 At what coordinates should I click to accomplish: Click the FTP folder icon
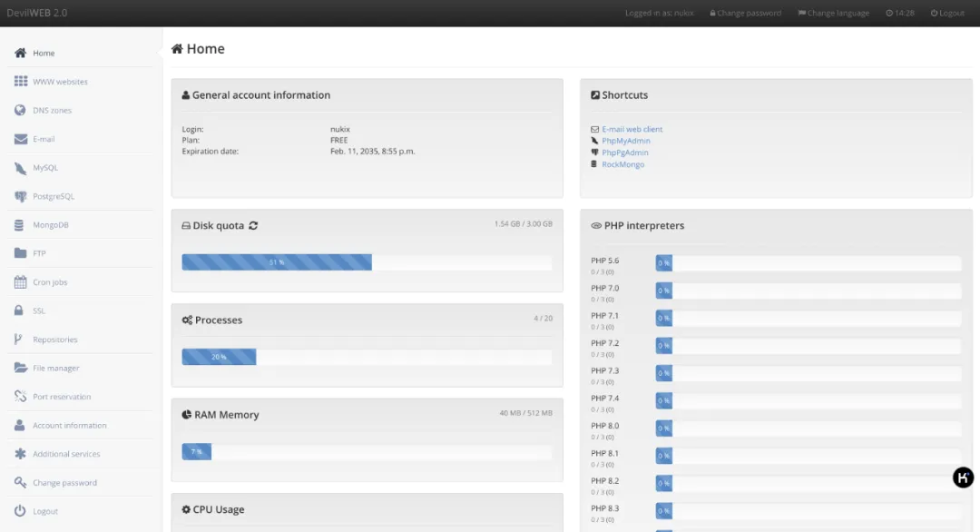20,253
